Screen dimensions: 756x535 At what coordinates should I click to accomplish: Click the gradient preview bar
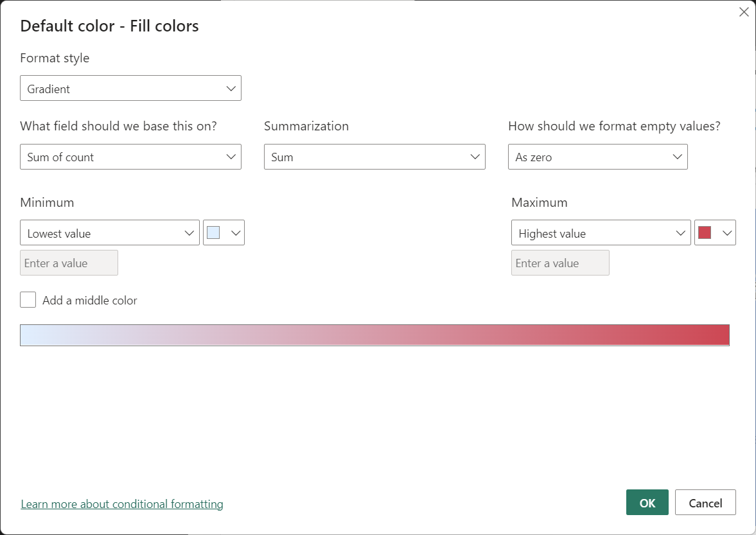(x=374, y=335)
